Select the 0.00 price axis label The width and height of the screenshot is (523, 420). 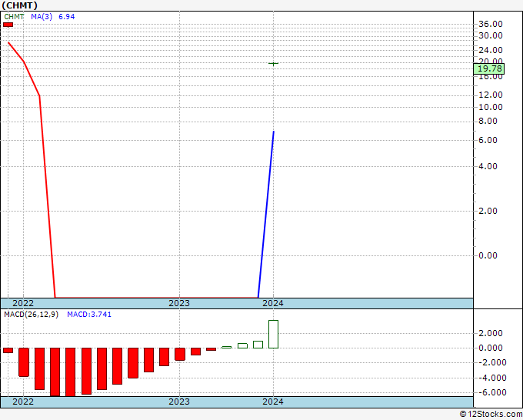(488, 256)
